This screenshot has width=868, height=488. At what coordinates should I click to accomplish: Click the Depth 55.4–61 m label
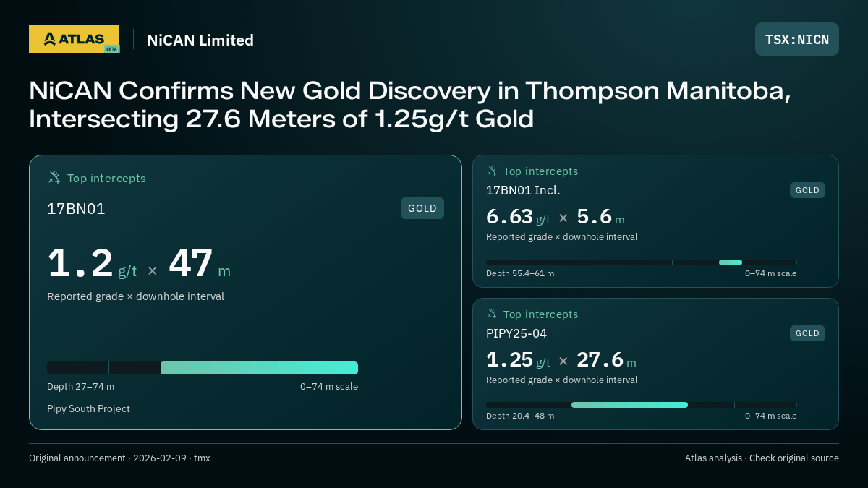[520, 273]
